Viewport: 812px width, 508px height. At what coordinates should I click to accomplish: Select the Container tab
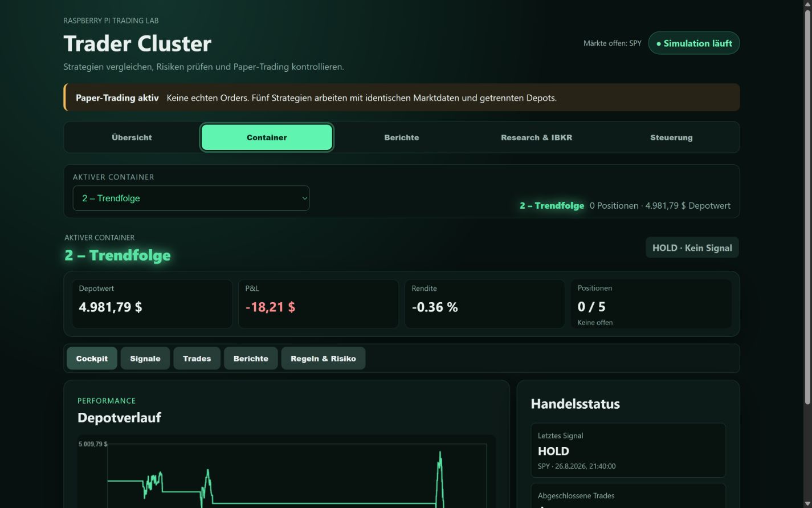pos(267,137)
